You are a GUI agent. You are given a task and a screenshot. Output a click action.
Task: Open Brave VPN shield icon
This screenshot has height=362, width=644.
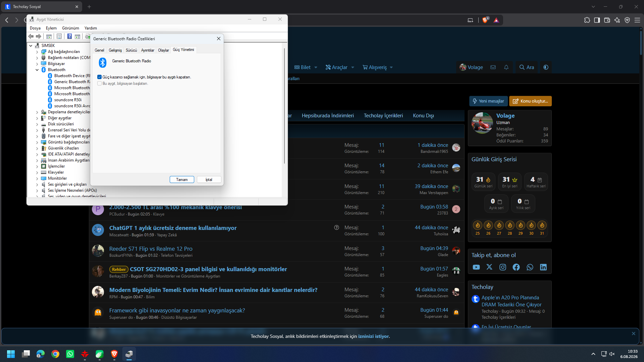(x=627, y=20)
